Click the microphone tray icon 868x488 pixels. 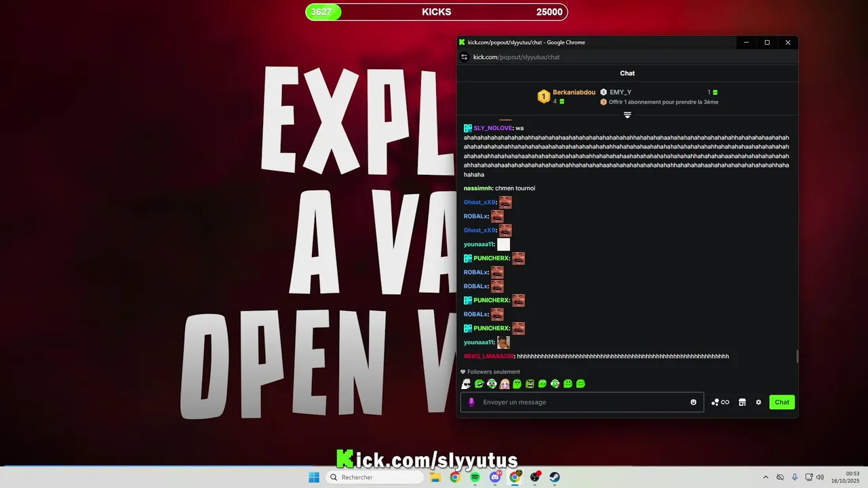(x=795, y=477)
